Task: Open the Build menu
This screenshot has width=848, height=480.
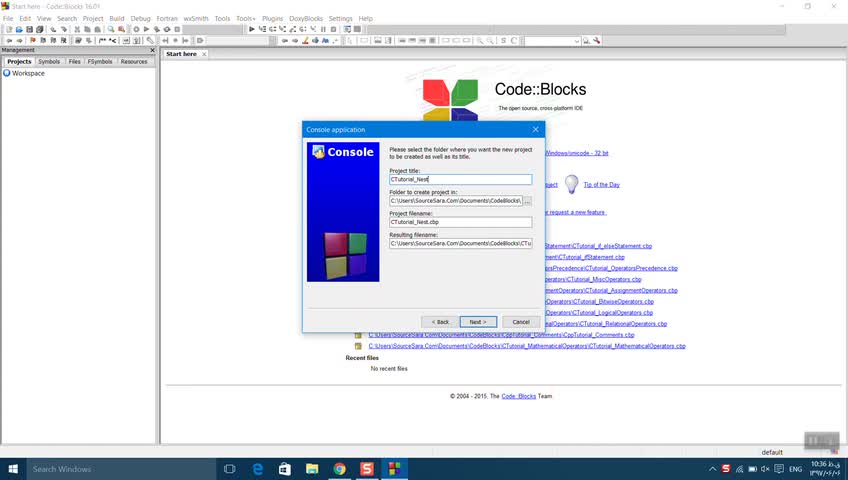Action: (117, 18)
